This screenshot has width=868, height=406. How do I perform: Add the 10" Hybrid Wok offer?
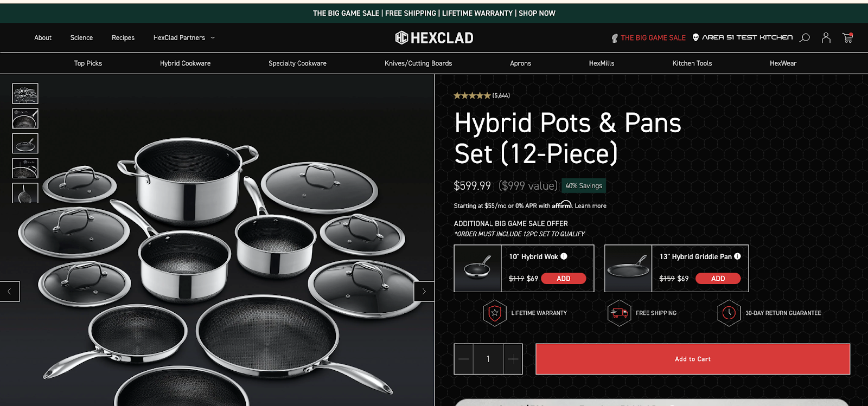(563, 279)
